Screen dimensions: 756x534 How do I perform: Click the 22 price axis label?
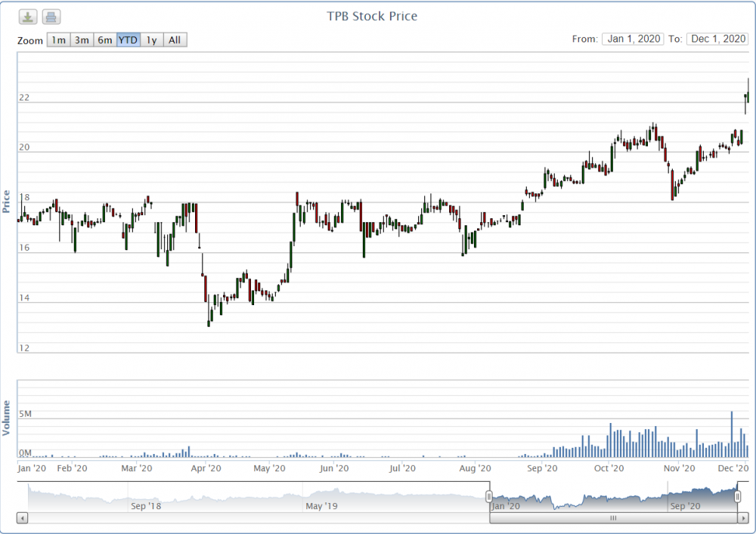[24, 97]
